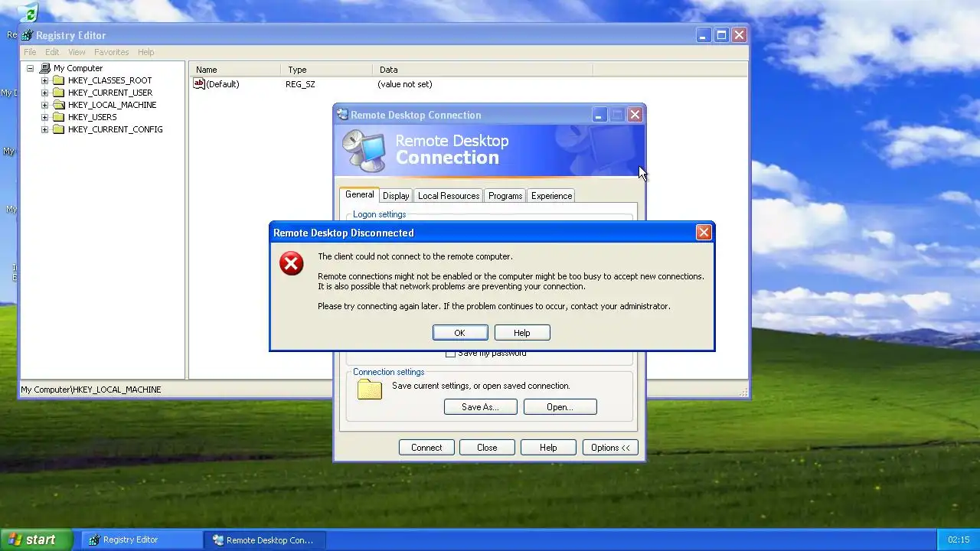Click the REG_SZ type cell
The image size is (980, 551).
coord(300,84)
